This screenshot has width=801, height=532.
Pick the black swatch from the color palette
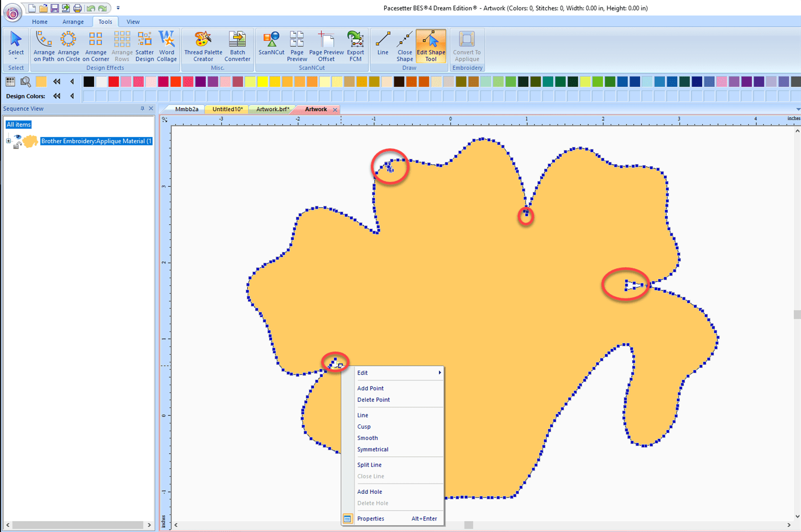[x=88, y=81]
